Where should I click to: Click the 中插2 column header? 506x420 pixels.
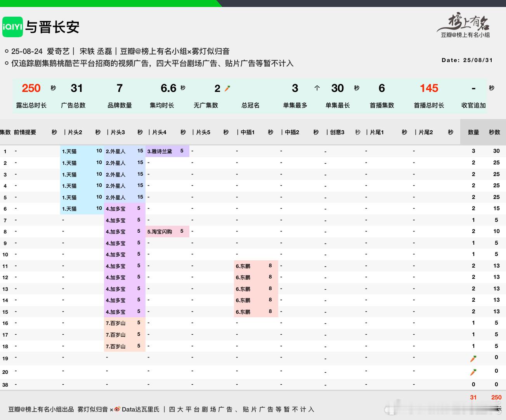click(x=292, y=132)
